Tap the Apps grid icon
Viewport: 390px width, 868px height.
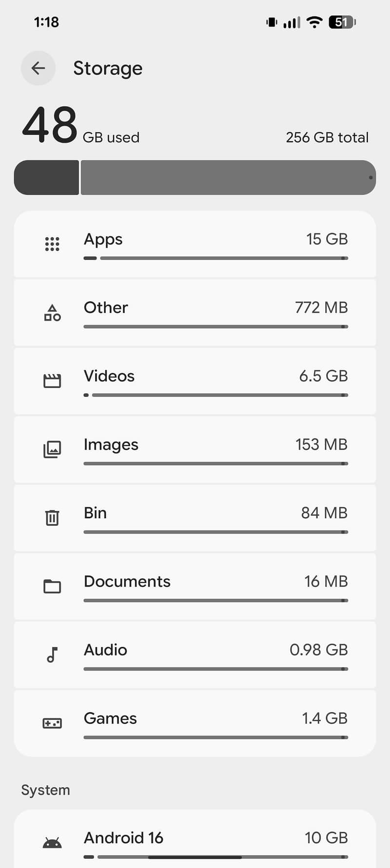click(x=52, y=244)
